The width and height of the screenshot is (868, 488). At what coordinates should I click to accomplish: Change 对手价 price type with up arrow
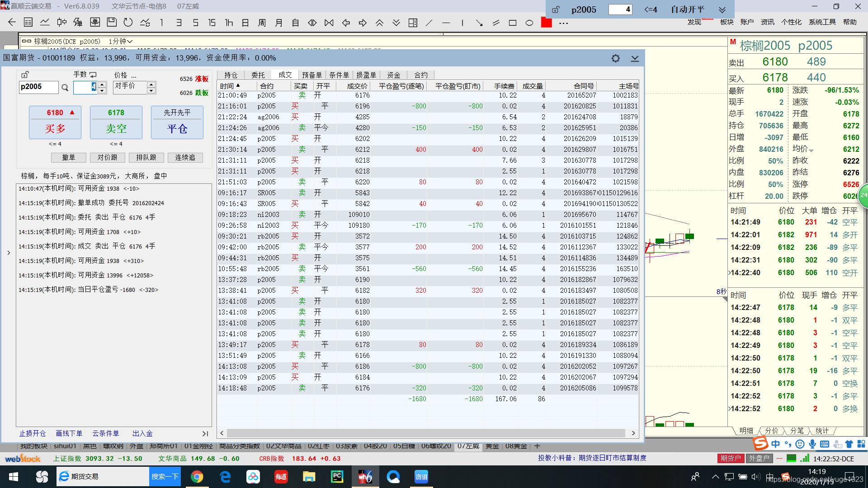pyautogui.click(x=151, y=84)
